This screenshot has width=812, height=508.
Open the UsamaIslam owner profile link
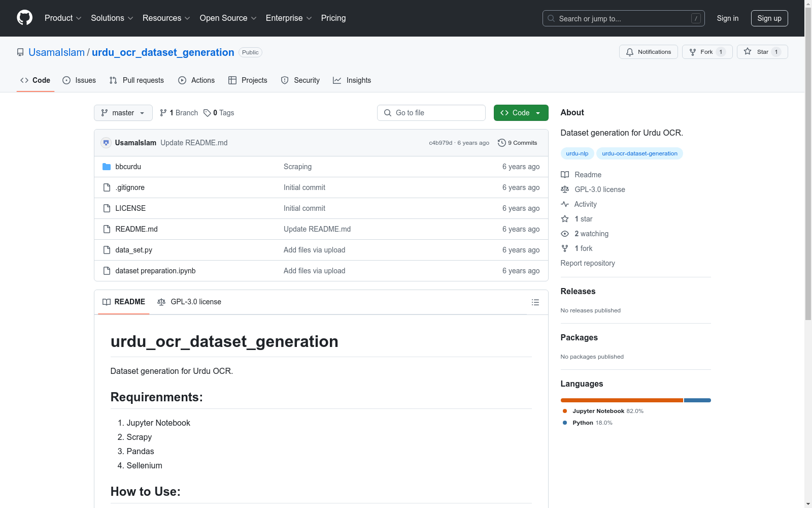tap(57, 52)
